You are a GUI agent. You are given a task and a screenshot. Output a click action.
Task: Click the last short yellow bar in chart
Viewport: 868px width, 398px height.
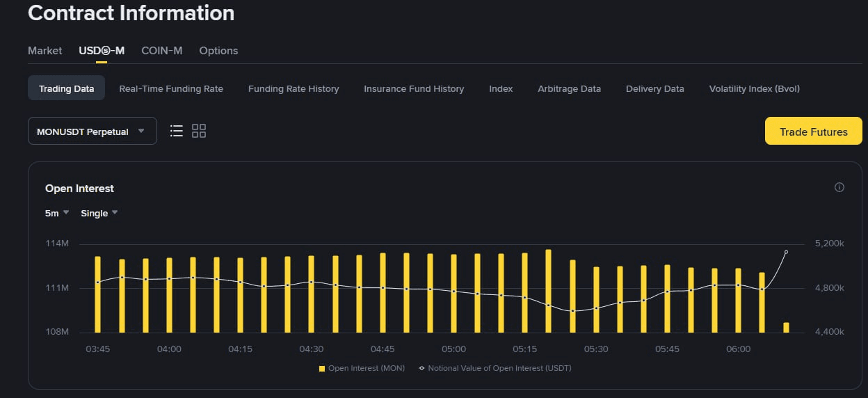pyautogui.click(x=786, y=328)
